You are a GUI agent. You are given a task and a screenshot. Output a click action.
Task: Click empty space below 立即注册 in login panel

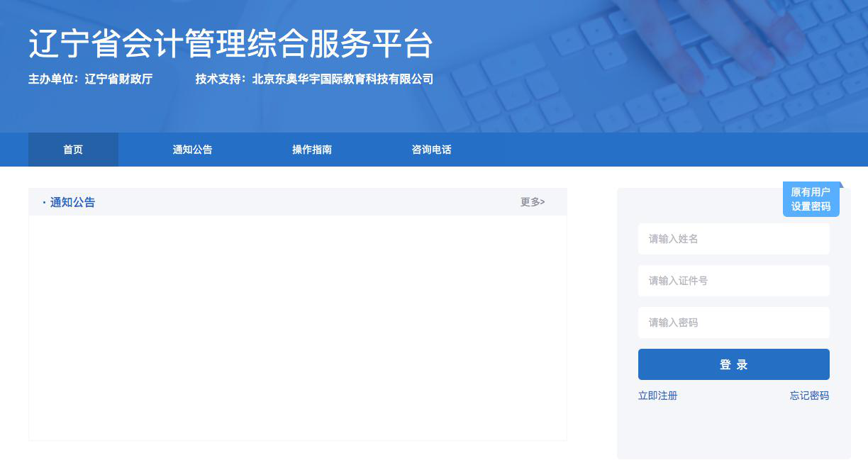click(x=733, y=431)
